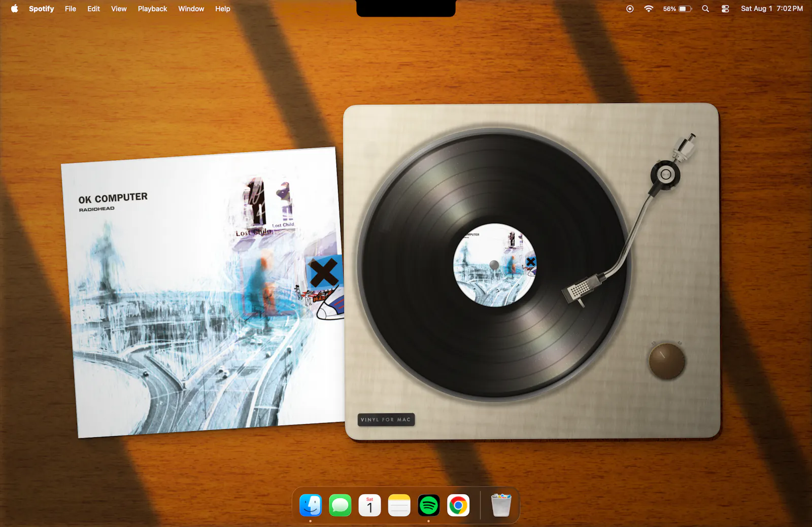Open the Playback menu
Screen dimensions: 812x527
[152, 9]
